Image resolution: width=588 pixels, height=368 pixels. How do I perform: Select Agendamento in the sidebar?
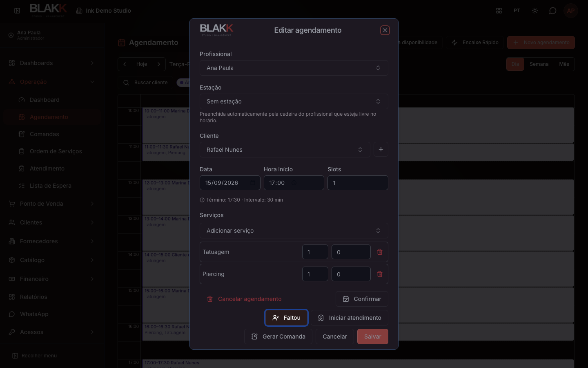pos(56,117)
